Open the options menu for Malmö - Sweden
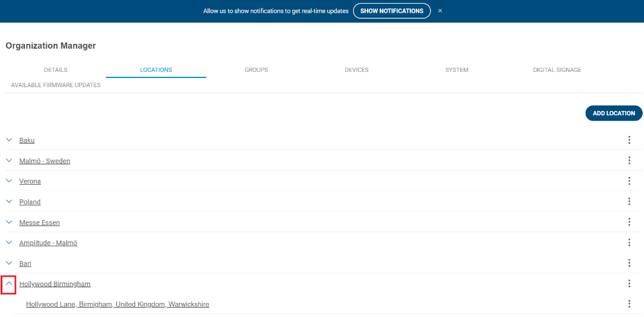The image size is (644, 317). [629, 161]
